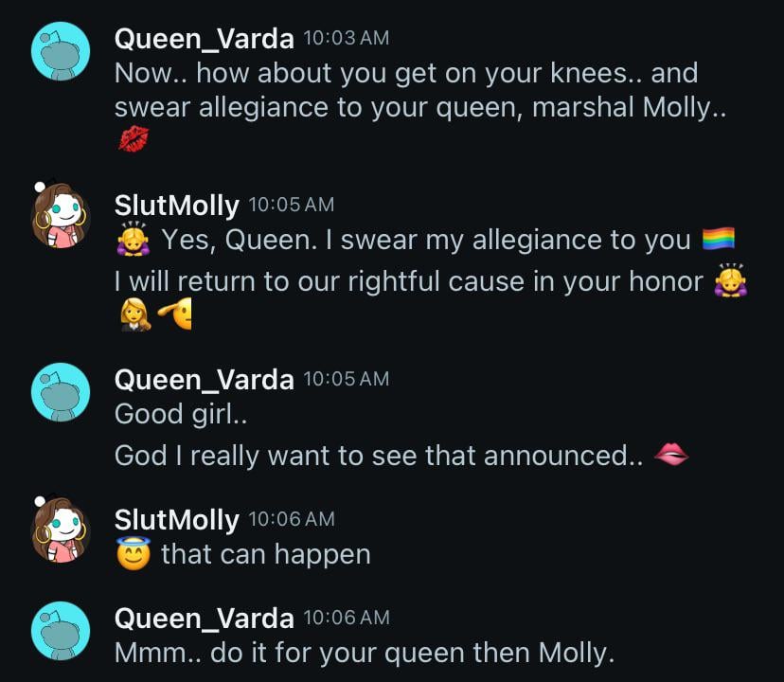
Task: Click Queen_Varda's second avatar at 10:05
Action: [x=60, y=391]
